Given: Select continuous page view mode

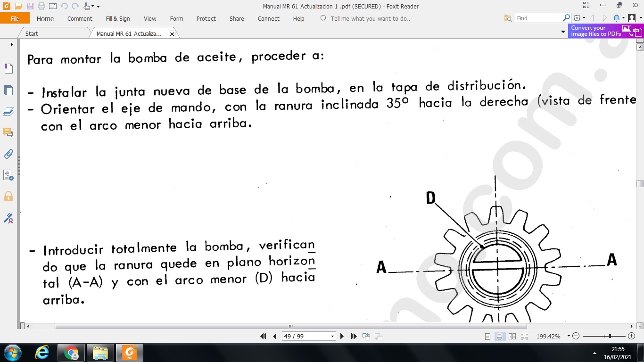Looking at the screenshot, I should pyautogui.click(x=499, y=336).
